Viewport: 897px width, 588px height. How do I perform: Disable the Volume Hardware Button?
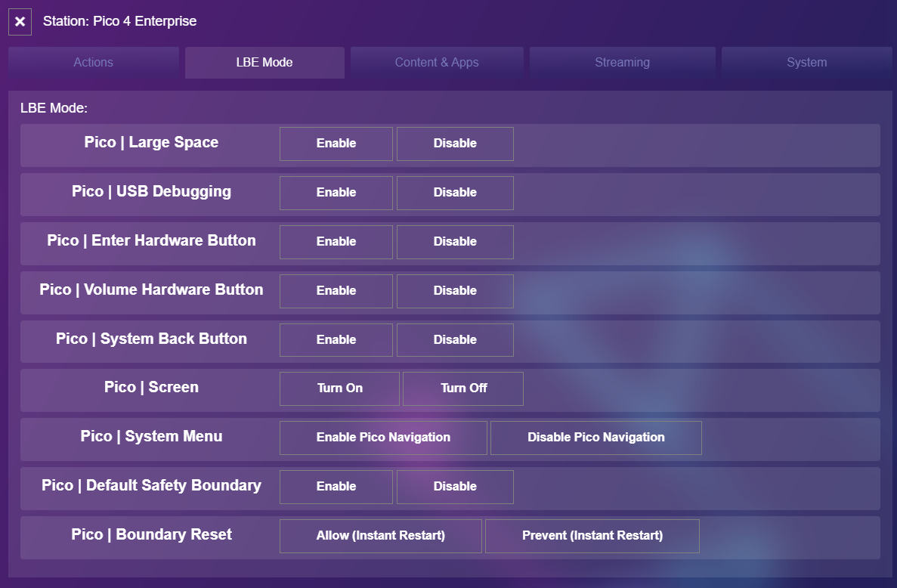(x=455, y=291)
